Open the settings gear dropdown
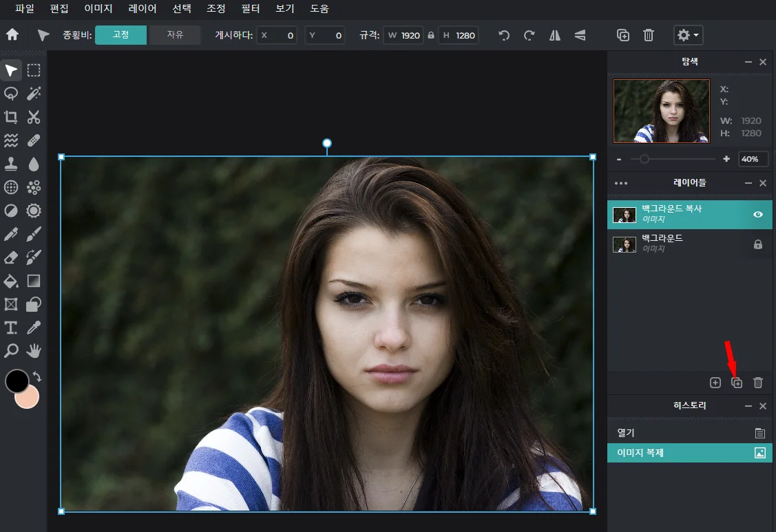Screen dimensions: 776x532 [688, 35]
